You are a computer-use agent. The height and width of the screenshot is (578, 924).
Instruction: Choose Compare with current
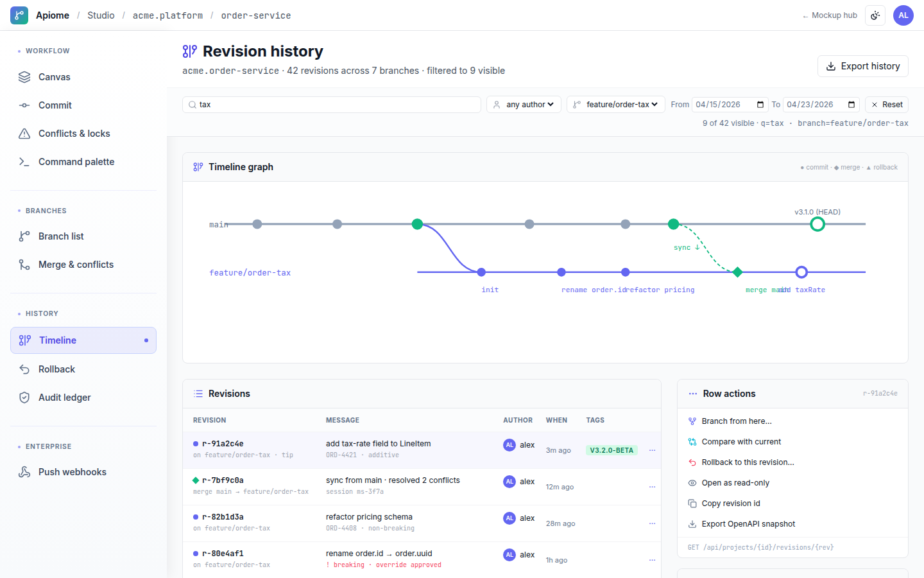(x=792, y=442)
